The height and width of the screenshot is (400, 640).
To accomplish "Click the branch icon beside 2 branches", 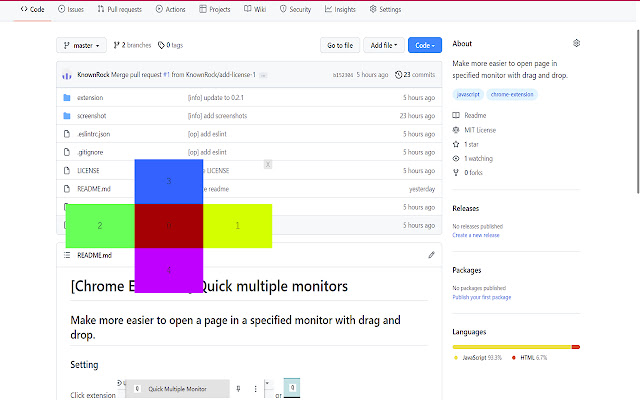I will click(116, 45).
